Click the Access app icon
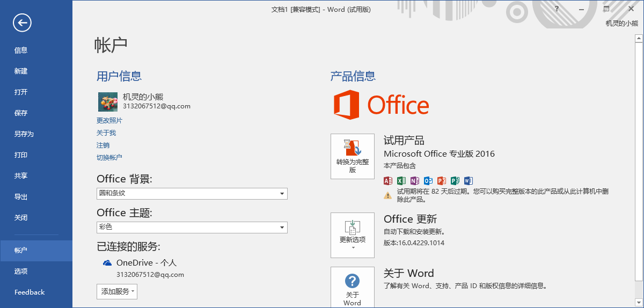Screen dimensions: 644x308 (388, 181)
